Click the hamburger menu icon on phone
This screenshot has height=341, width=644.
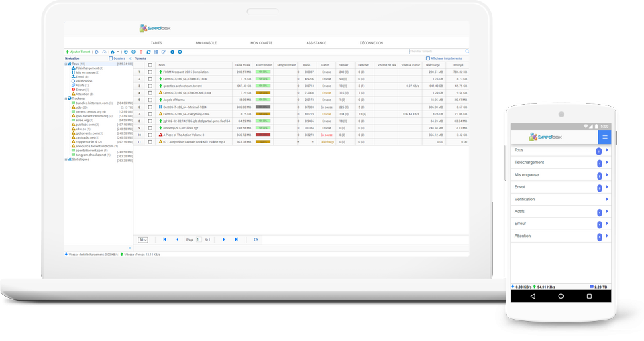(604, 137)
